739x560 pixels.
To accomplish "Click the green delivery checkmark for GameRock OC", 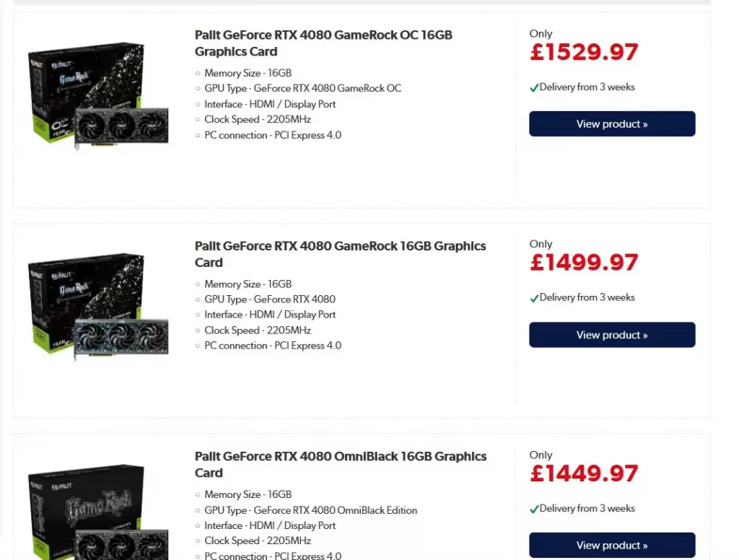I will (x=534, y=87).
